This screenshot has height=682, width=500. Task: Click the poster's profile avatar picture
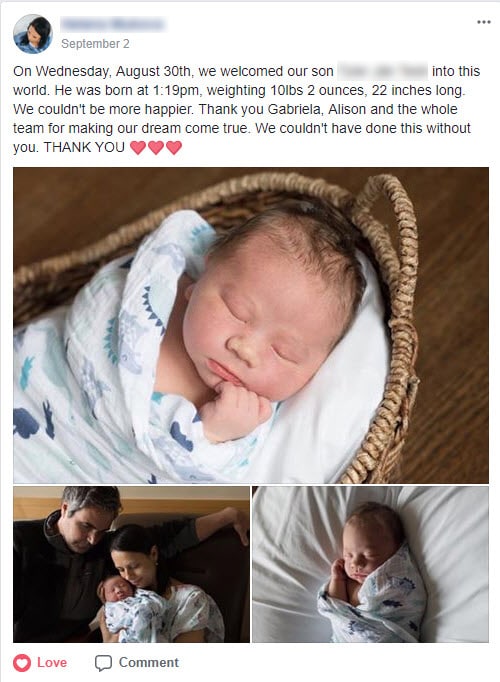point(33,34)
